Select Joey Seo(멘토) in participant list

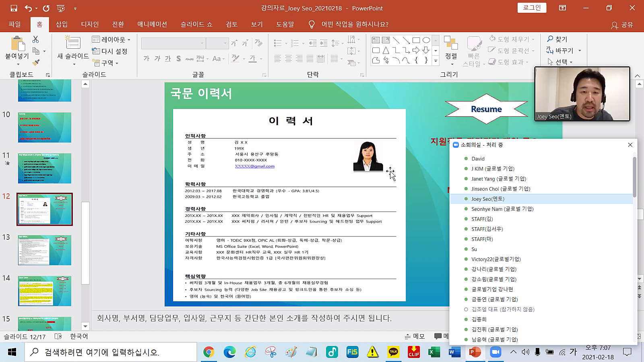[x=487, y=199]
